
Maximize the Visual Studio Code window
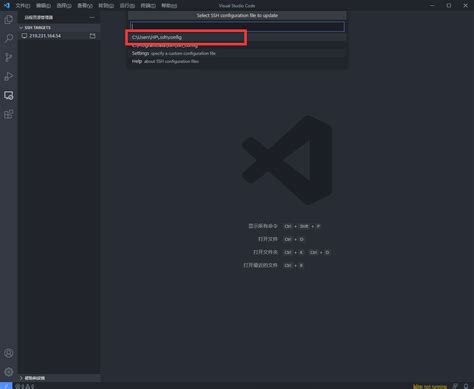tap(449, 6)
